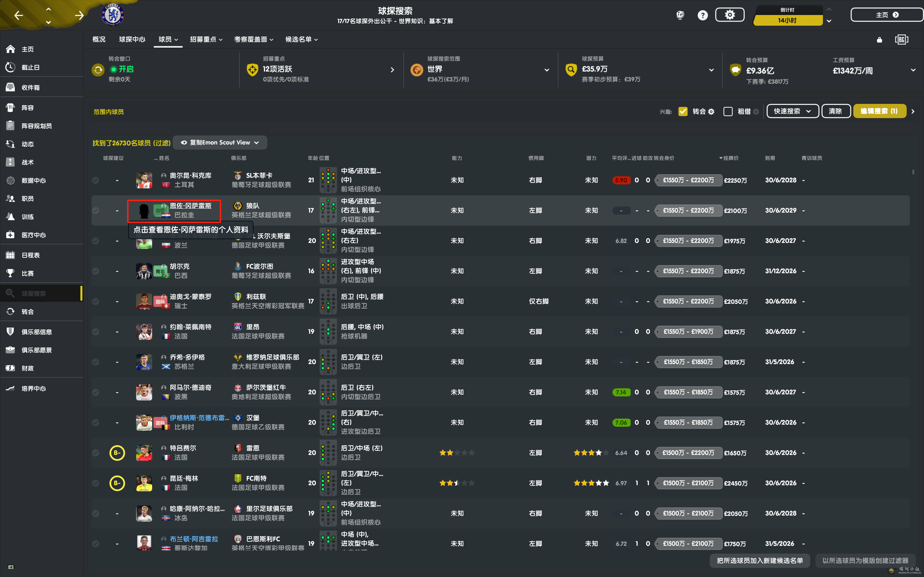Click the 医疗中心 medical centre sidebar icon
This screenshot has height=577, width=924.
pos(11,235)
